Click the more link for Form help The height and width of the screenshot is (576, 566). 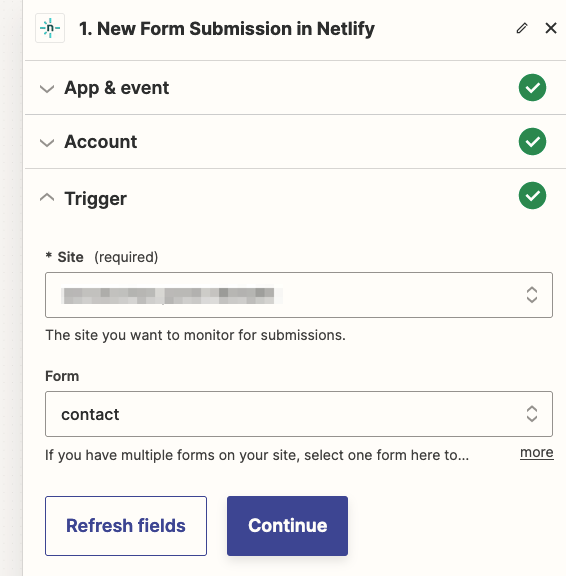537,453
